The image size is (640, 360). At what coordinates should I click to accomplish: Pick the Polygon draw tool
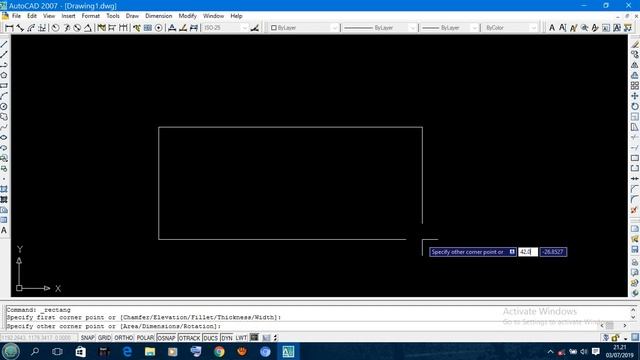point(4,75)
